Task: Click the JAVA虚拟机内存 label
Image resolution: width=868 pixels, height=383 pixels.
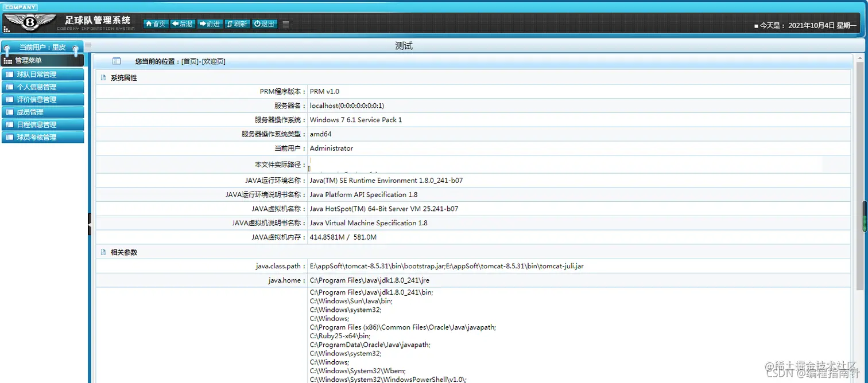Action: (x=279, y=237)
